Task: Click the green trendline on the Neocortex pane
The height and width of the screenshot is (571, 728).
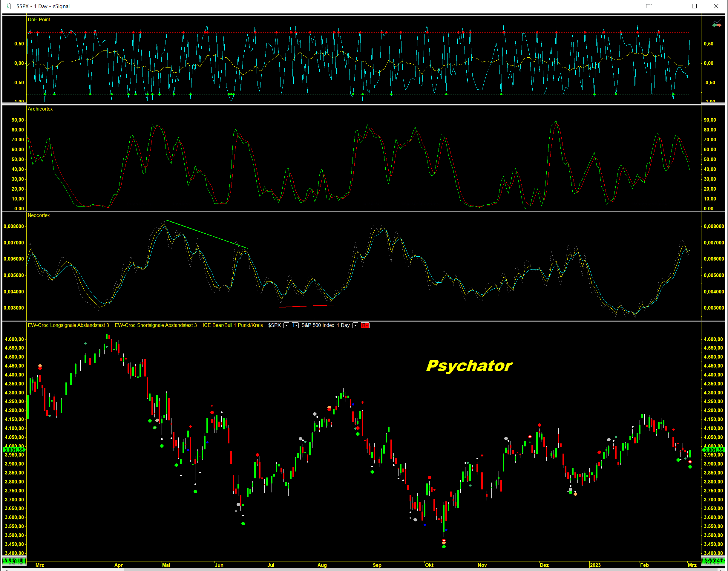Action: (207, 234)
